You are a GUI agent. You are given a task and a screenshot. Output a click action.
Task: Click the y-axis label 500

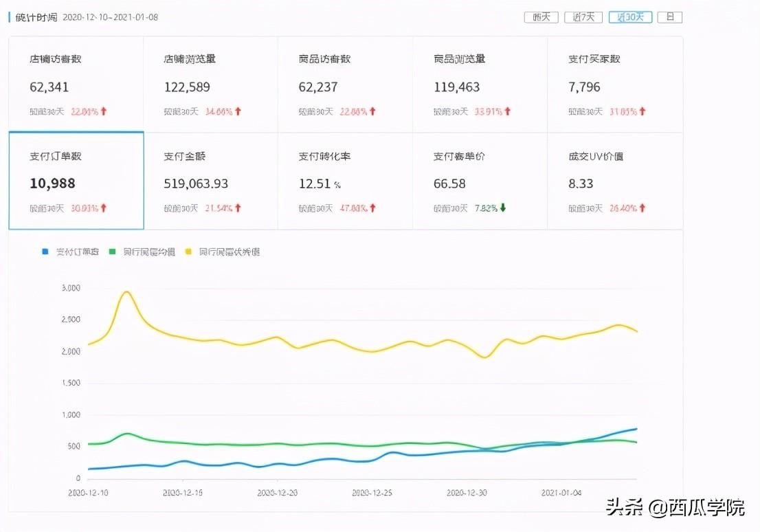point(74,446)
